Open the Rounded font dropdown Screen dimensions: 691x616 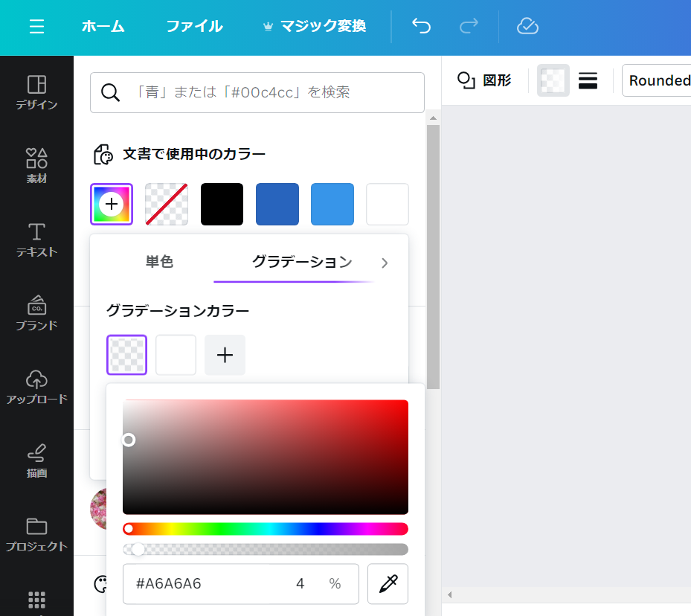click(658, 80)
